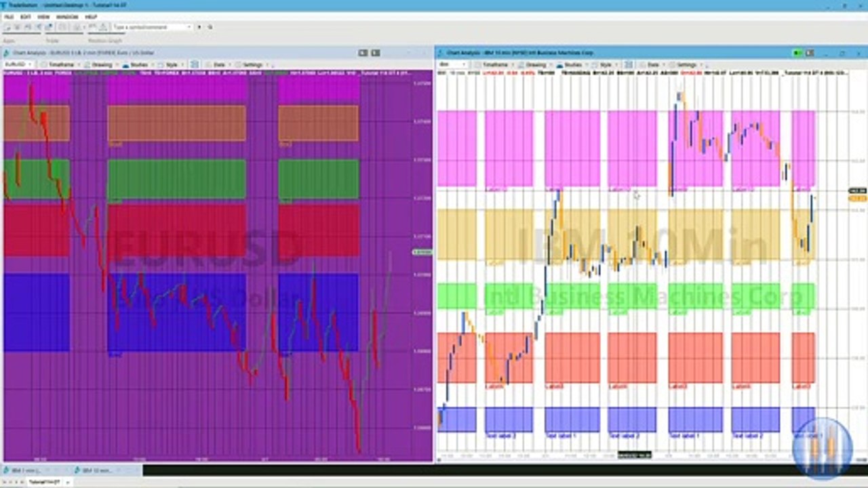Click the first link icon in EURUSD title bar
The width and height of the screenshot is (868, 488).
[363, 53]
